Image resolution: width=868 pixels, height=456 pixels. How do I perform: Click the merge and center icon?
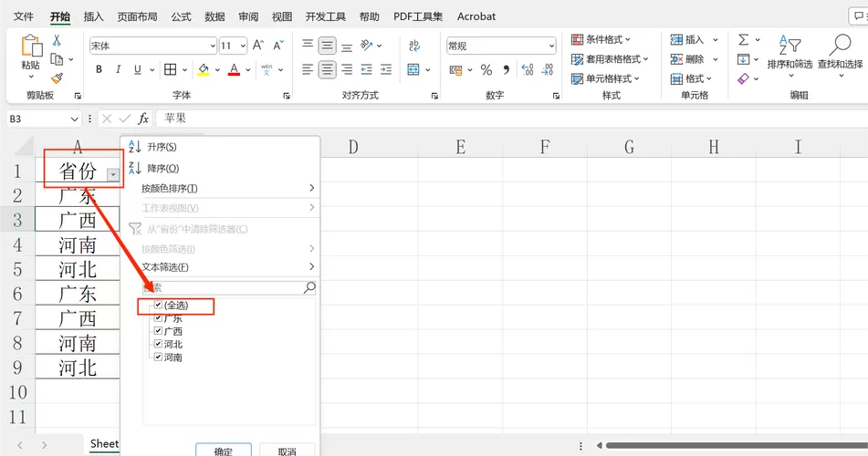[x=413, y=69]
